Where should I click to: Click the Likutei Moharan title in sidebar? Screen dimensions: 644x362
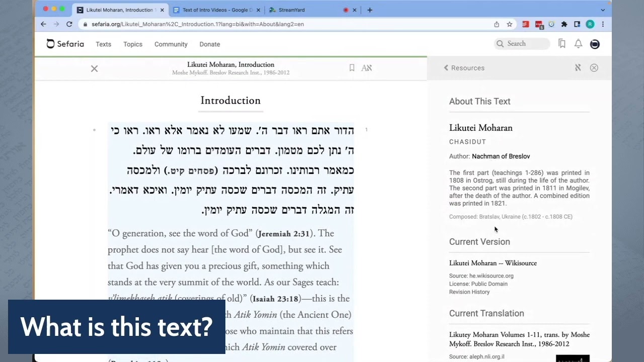pyautogui.click(x=480, y=128)
